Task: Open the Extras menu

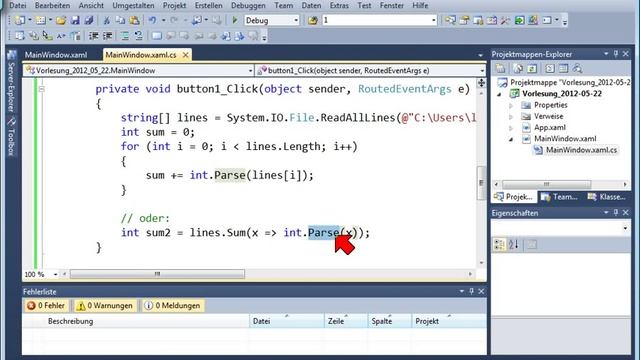Action: tap(339, 5)
